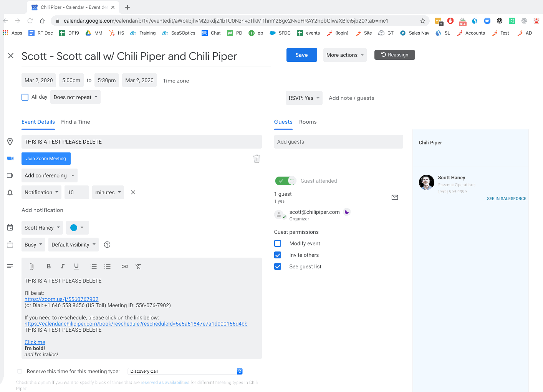543x392 pixels.
Task: Reload the browser page
Action: coord(30,21)
